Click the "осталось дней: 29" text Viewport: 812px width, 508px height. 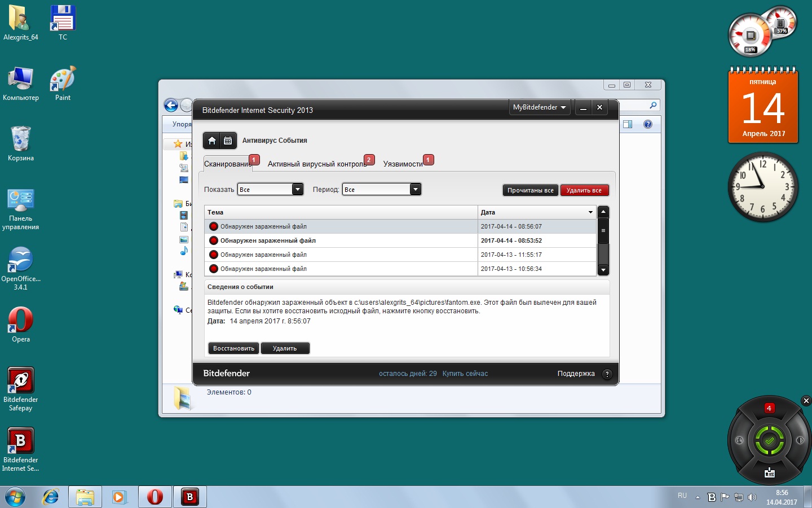click(408, 374)
